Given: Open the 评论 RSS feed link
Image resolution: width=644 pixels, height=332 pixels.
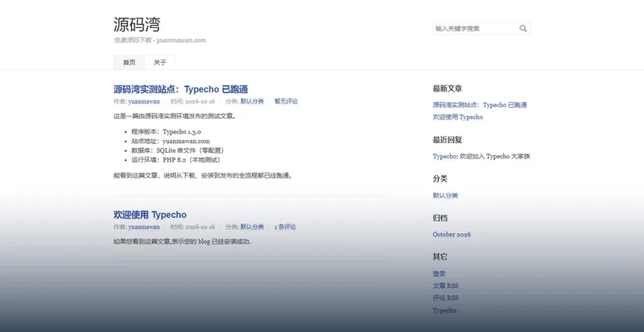Looking at the screenshot, I should point(446,298).
